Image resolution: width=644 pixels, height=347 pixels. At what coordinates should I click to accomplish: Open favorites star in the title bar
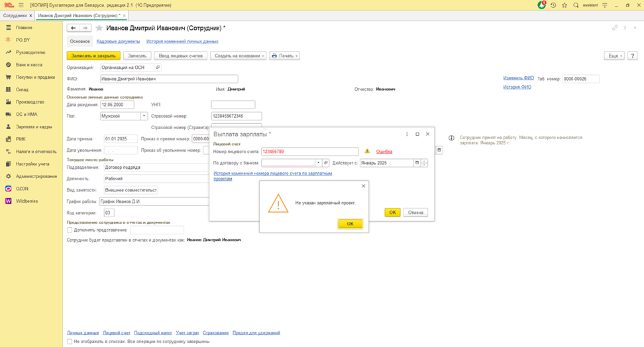point(564,5)
